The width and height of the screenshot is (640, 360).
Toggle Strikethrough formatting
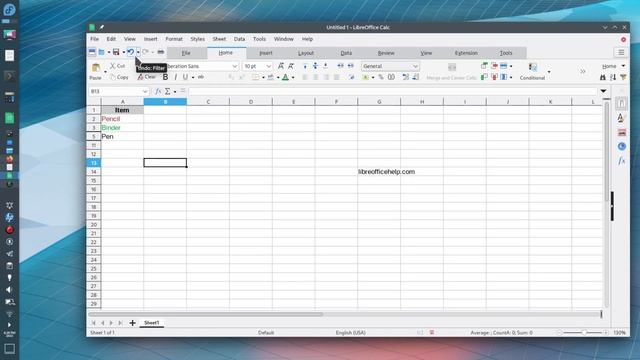(201, 77)
